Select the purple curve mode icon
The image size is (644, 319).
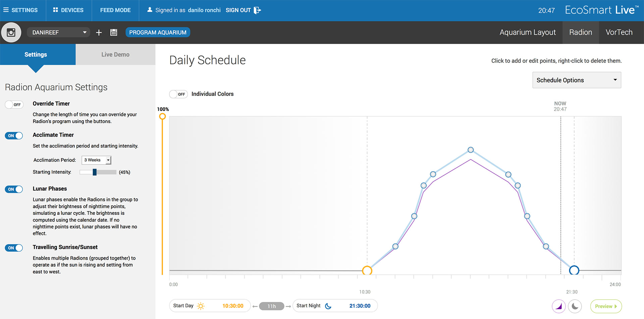point(559,306)
